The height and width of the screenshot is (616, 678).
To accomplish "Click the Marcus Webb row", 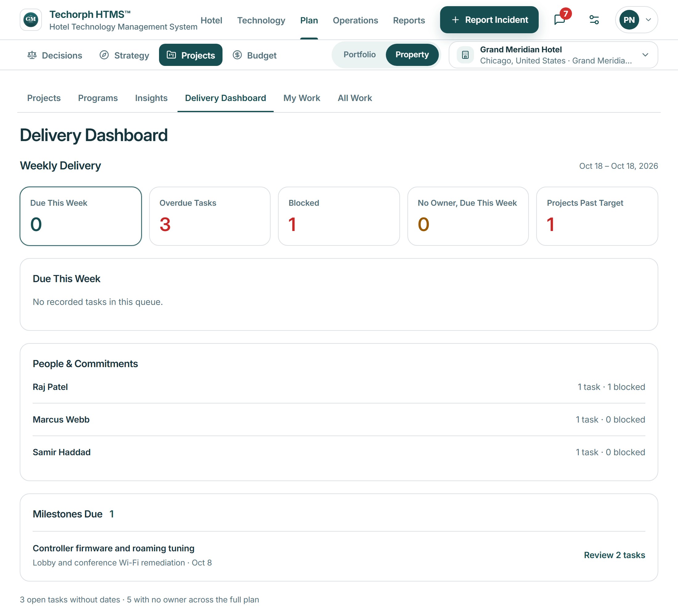I will click(x=339, y=419).
